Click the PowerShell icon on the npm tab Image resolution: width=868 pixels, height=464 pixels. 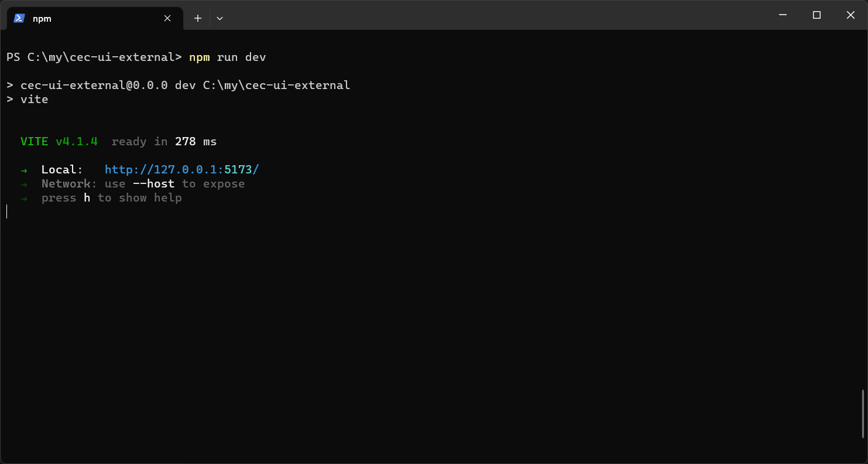click(19, 18)
